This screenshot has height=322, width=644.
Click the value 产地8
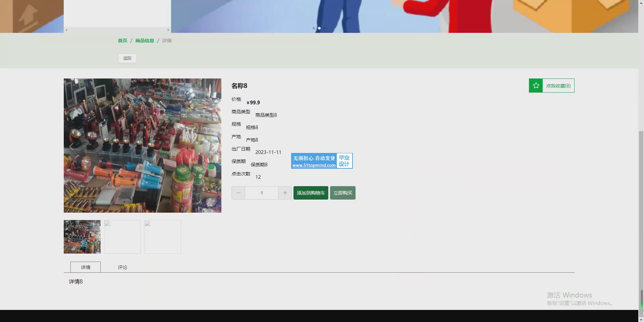point(252,140)
